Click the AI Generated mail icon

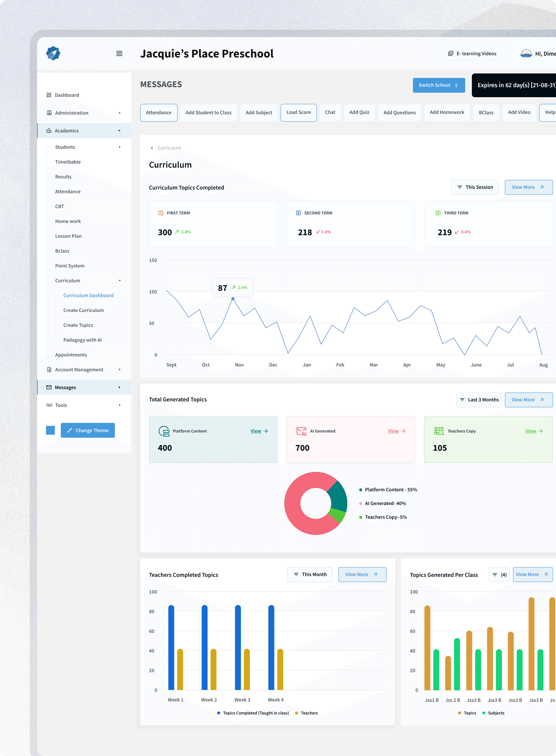[x=301, y=431]
